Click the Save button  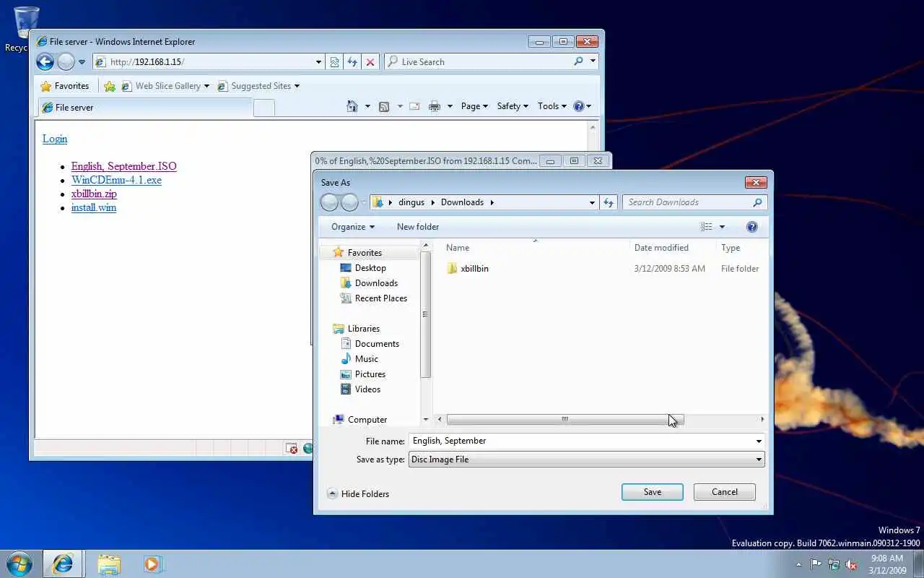click(653, 492)
